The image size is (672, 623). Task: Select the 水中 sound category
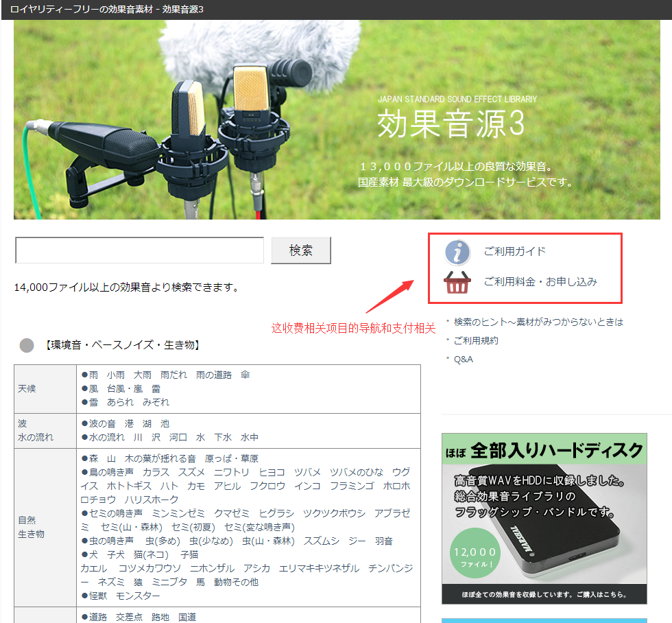[250, 437]
